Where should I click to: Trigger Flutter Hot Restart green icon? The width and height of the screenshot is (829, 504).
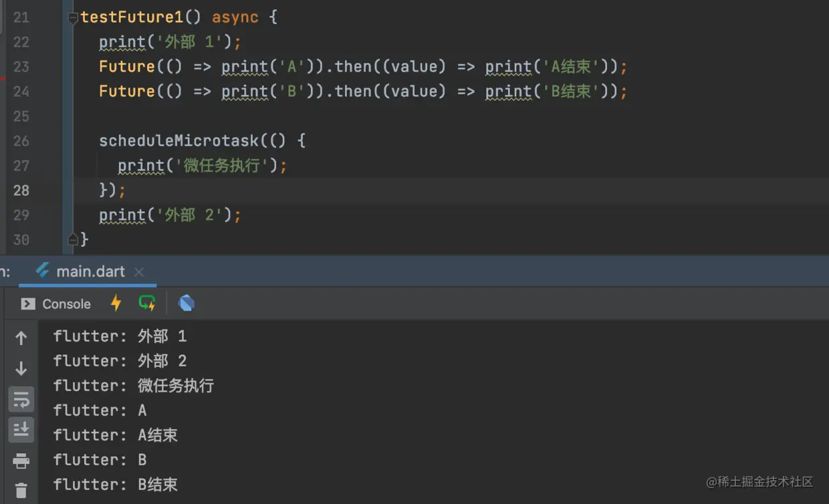147,303
